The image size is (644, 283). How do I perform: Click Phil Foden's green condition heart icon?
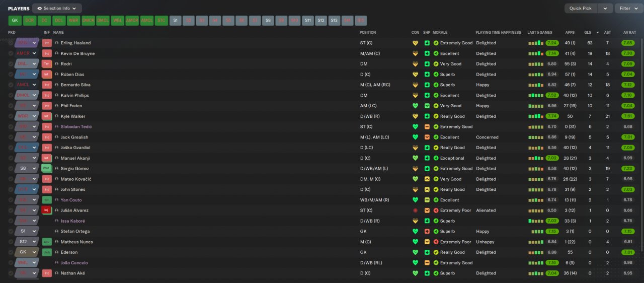(x=415, y=106)
